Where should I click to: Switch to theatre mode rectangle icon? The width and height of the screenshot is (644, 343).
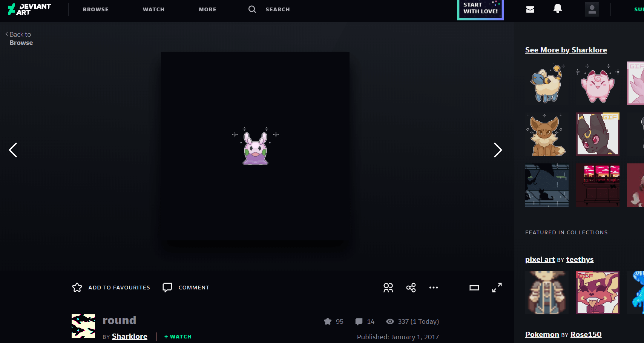[x=474, y=288]
